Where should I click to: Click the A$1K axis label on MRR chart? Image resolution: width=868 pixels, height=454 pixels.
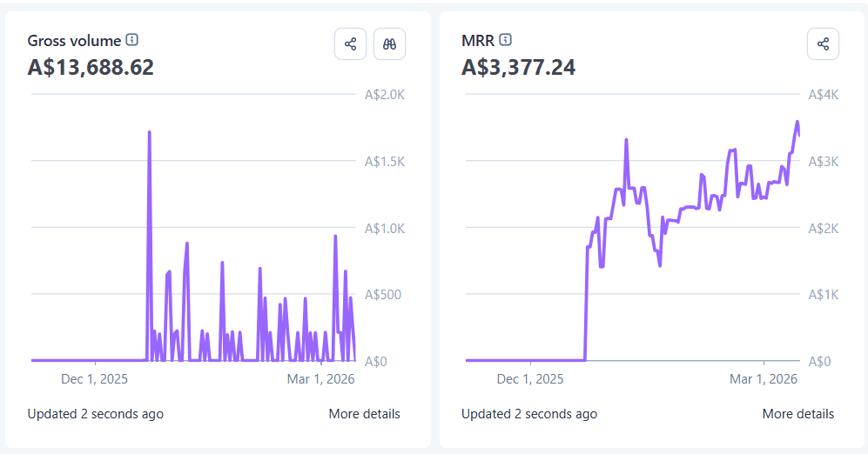824,295
